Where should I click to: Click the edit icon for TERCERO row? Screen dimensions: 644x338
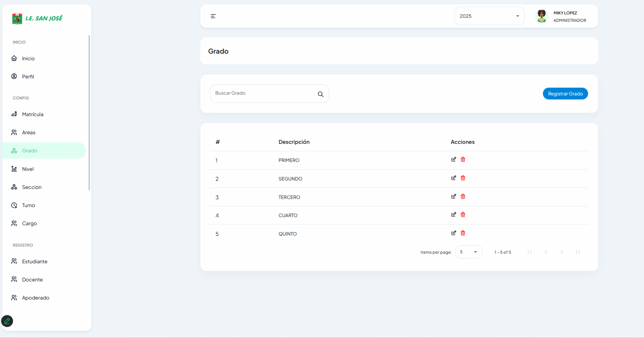pyautogui.click(x=453, y=196)
